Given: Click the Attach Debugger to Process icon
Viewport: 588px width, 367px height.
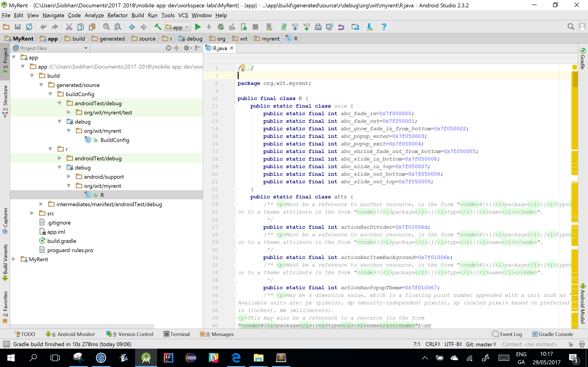Looking at the screenshot, I should click(243, 27).
